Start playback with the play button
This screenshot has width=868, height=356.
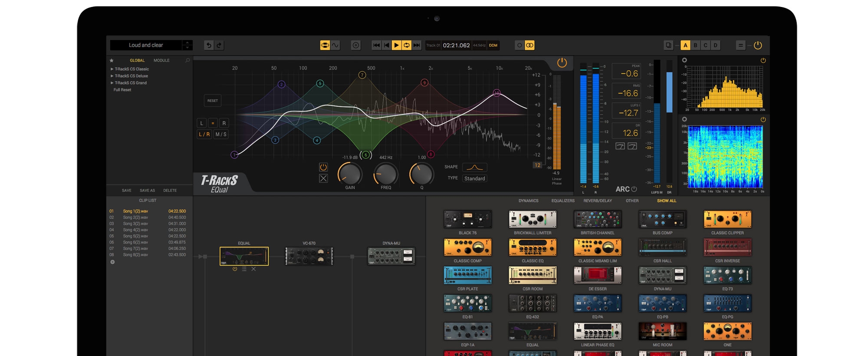coord(396,45)
